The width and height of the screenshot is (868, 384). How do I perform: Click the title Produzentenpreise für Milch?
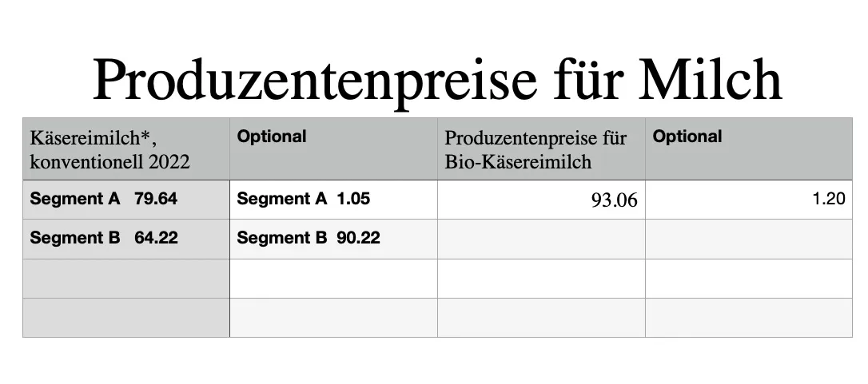[x=436, y=79]
